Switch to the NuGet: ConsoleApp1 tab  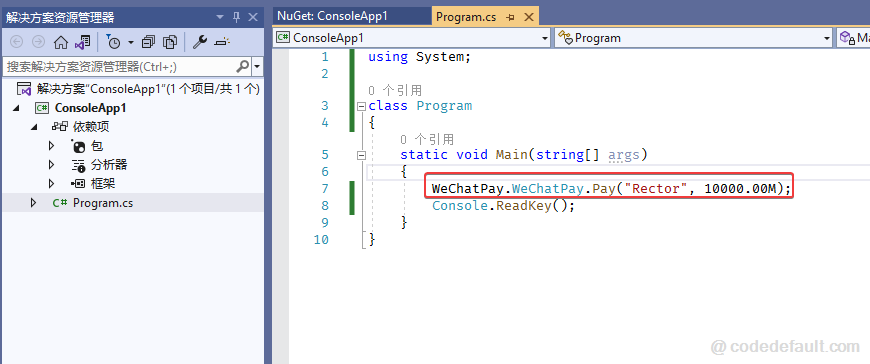tap(332, 16)
